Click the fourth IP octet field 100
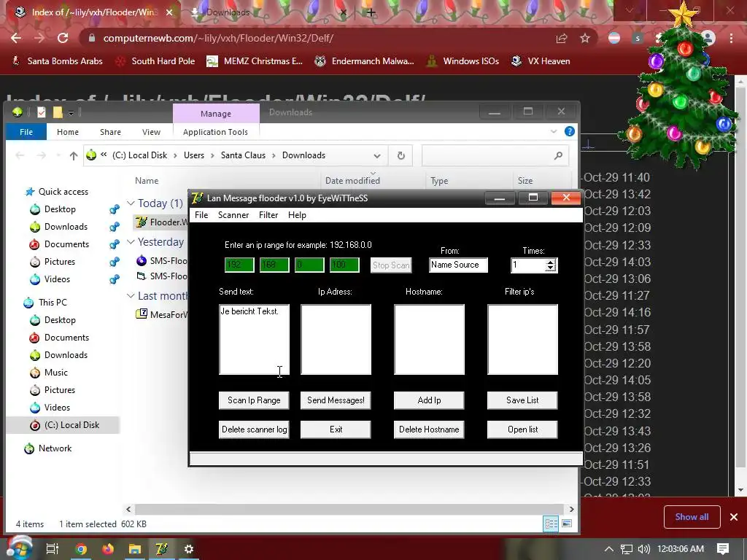Viewport: 747px width, 560px height. click(x=344, y=265)
